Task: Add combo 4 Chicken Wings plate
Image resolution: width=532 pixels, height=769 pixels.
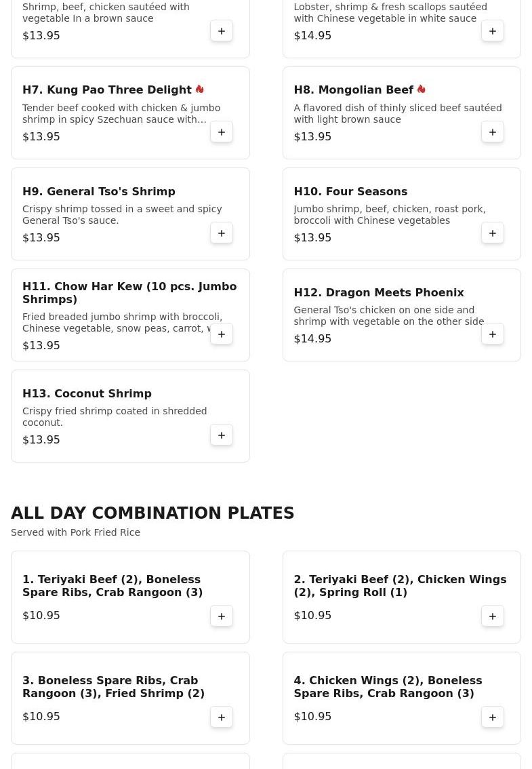Action: coord(493,717)
